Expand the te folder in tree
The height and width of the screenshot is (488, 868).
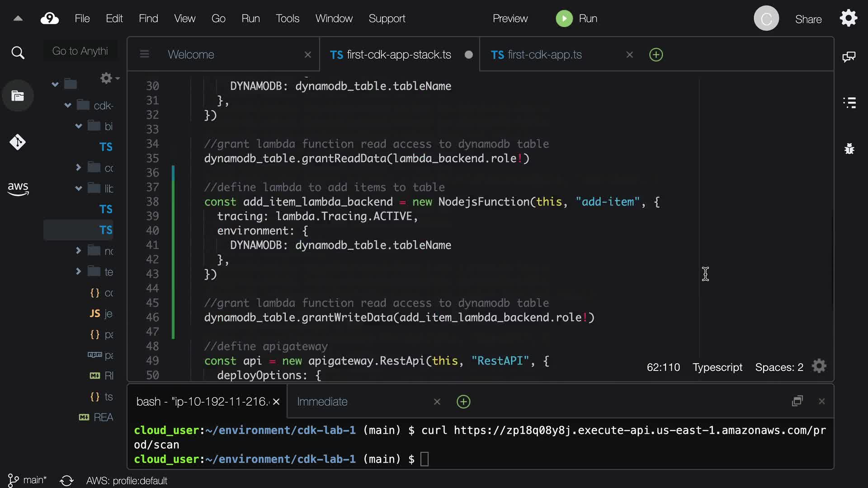click(78, 272)
